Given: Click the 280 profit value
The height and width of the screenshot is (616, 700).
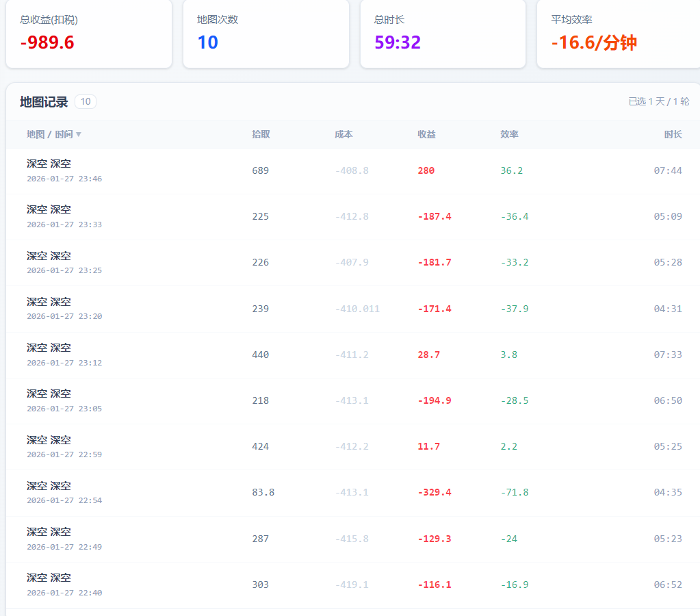Looking at the screenshot, I should click(x=426, y=170).
